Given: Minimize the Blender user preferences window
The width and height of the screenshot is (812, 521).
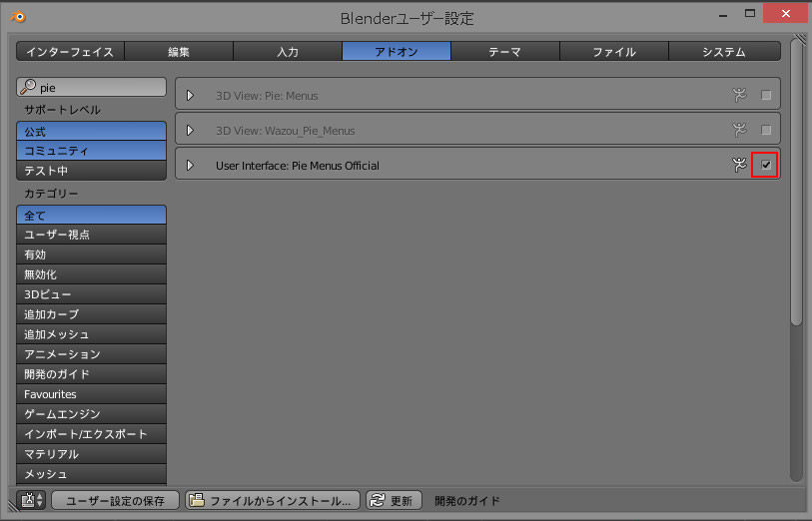Looking at the screenshot, I should [x=723, y=15].
